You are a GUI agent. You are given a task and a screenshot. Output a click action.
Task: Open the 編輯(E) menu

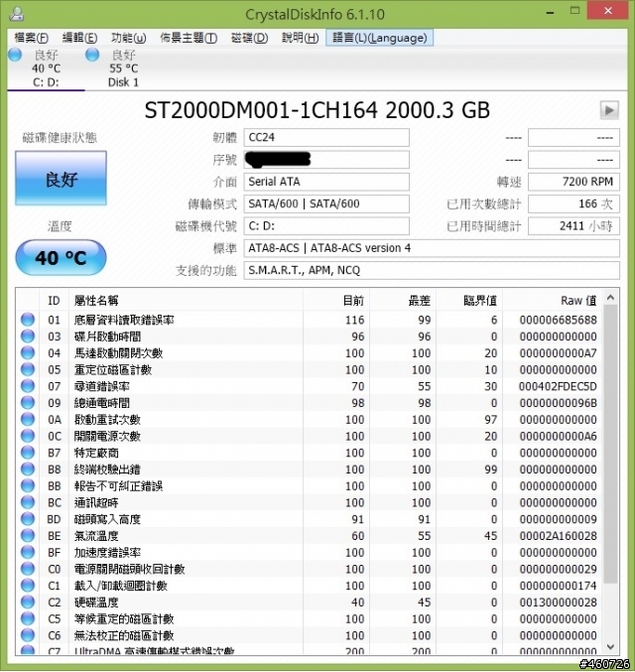coord(79,38)
